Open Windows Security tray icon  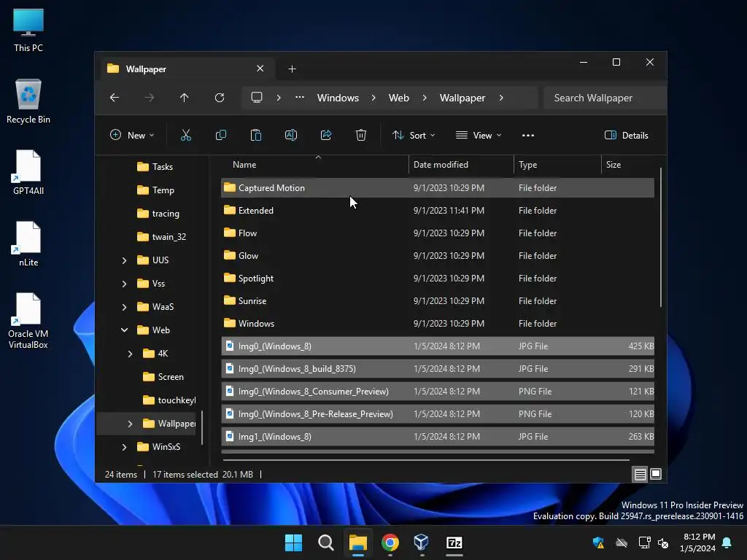coord(598,542)
